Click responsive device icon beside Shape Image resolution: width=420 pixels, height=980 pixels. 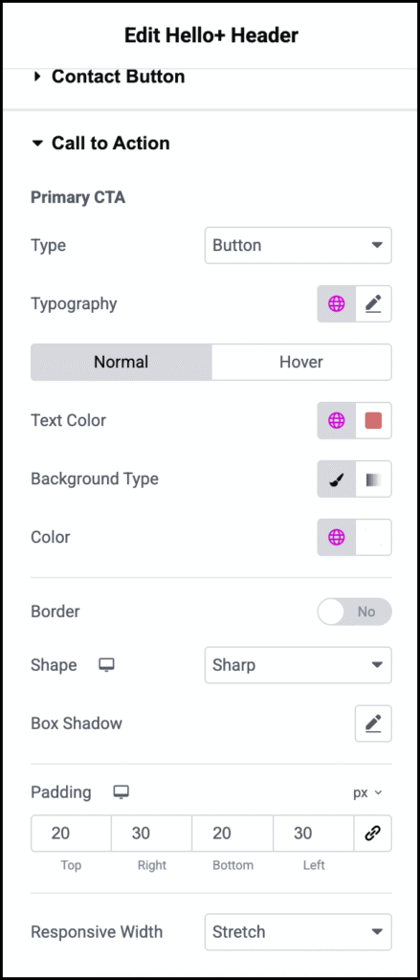click(107, 665)
